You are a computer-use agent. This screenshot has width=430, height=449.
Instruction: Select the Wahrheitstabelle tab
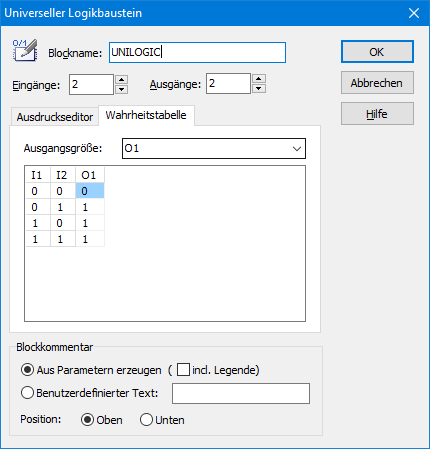click(x=146, y=115)
